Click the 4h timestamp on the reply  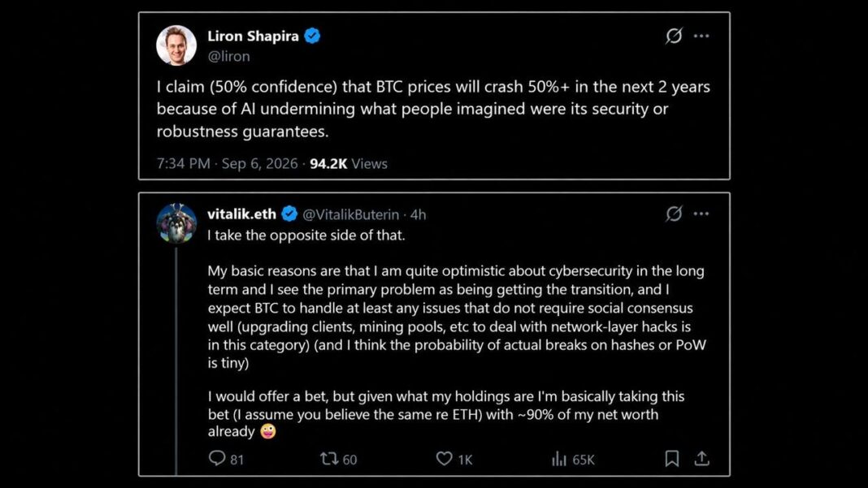point(418,214)
